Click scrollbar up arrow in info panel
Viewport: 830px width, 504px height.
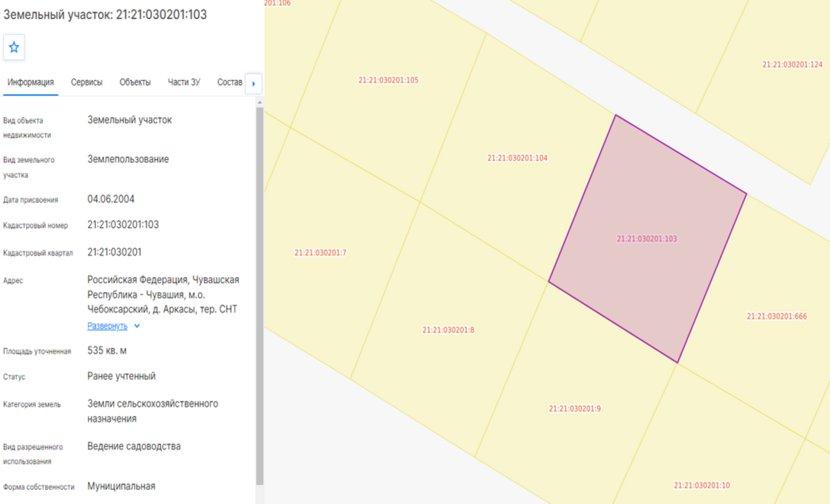tap(259, 103)
